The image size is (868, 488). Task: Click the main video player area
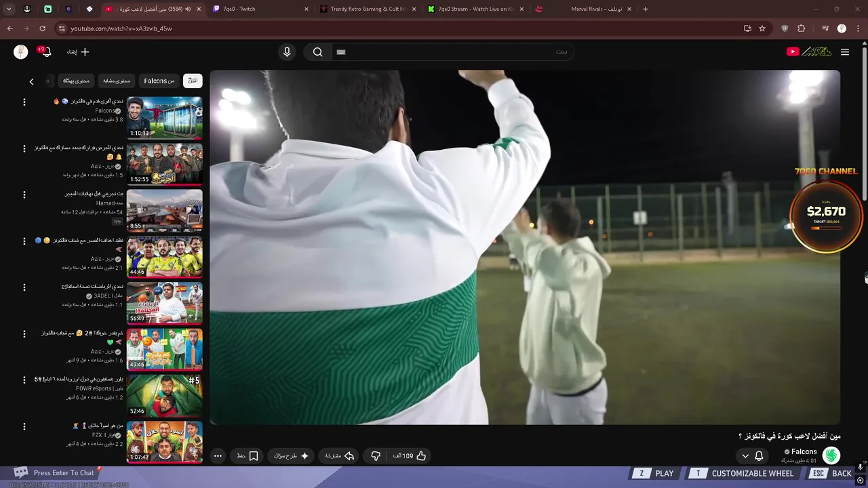[525, 247]
